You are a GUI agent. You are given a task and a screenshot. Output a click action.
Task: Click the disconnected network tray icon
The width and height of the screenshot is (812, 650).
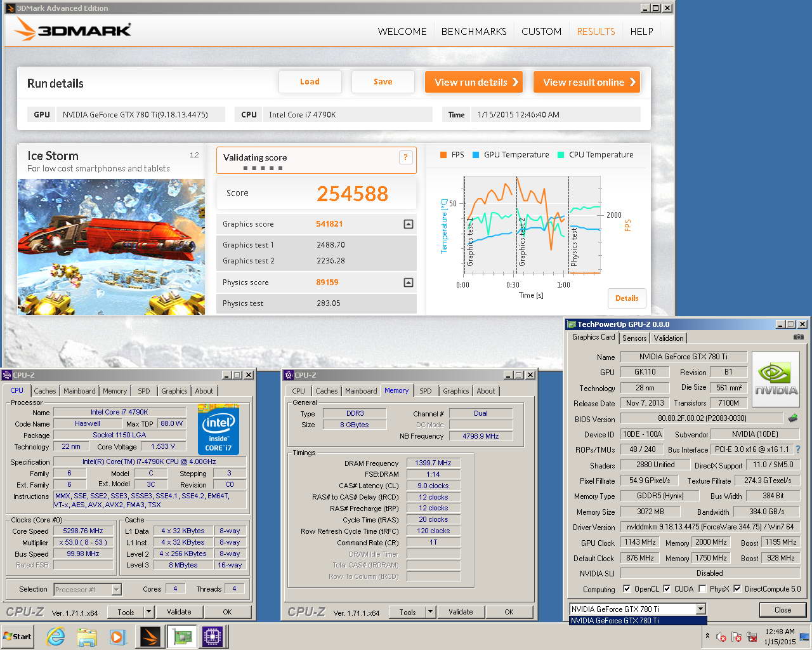pyautogui.click(x=752, y=637)
